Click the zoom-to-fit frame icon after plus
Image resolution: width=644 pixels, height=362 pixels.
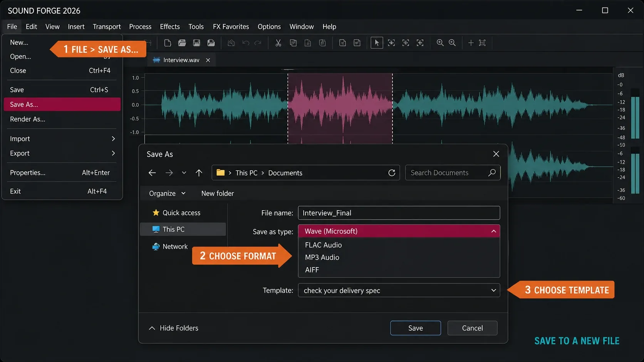482,43
